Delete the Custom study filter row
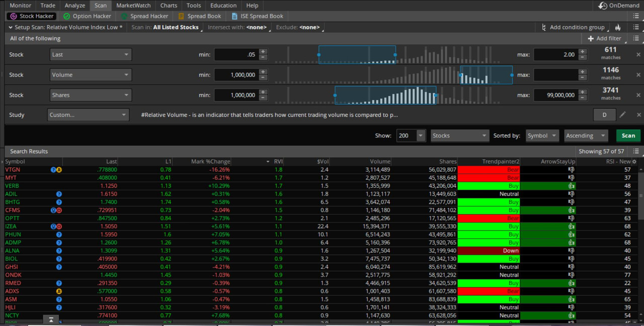 click(x=638, y=115)
